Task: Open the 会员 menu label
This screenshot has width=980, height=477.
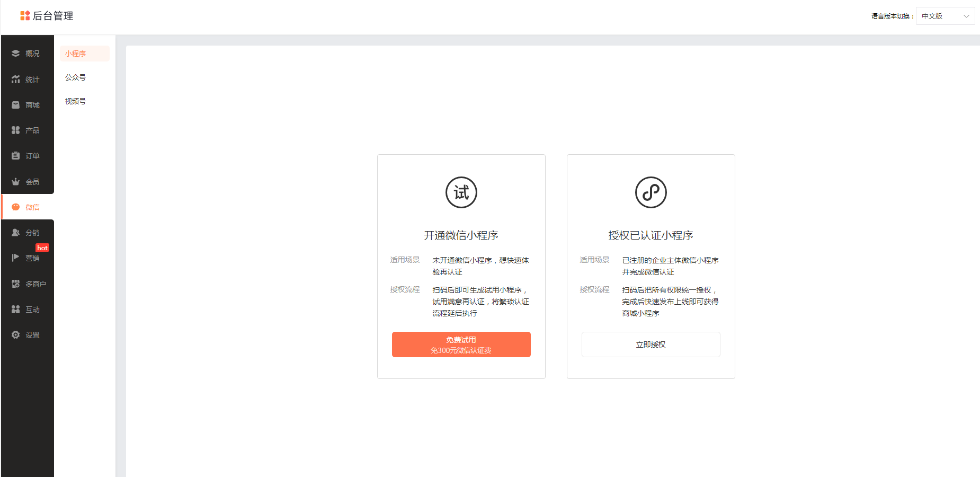Action: (32, 182)
